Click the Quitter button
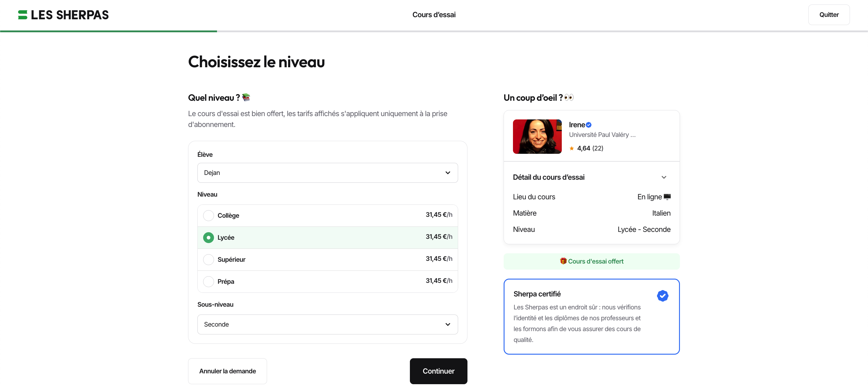 [829, 14]
